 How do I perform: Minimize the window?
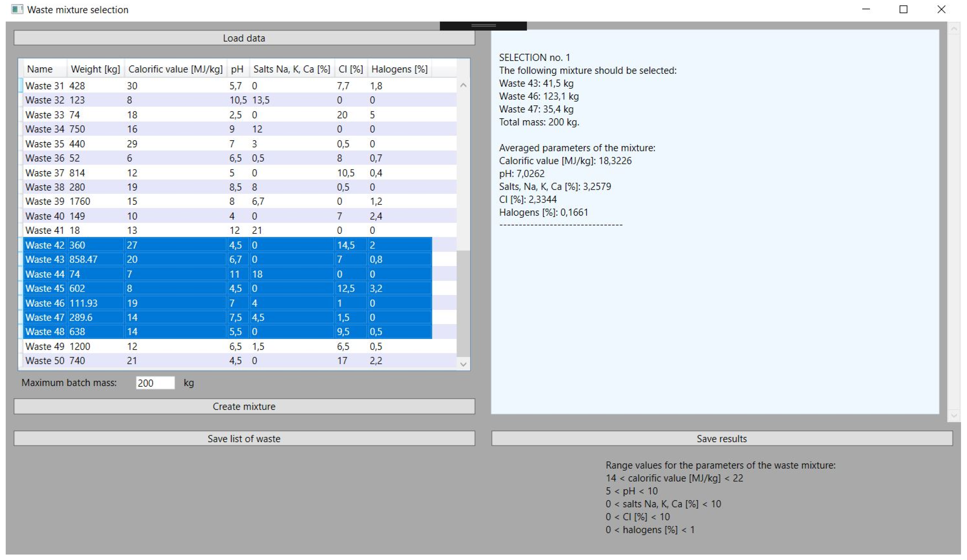tap(866, 9)
